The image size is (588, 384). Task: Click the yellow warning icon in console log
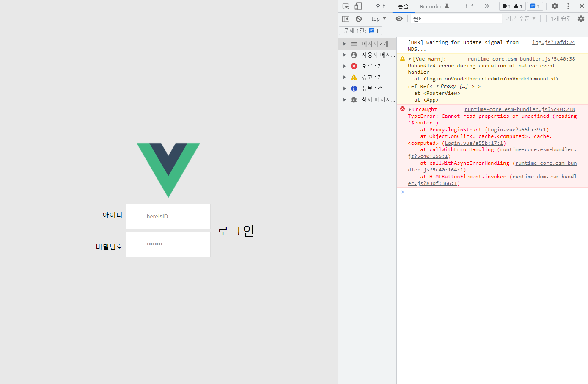[x=402, y=58]
